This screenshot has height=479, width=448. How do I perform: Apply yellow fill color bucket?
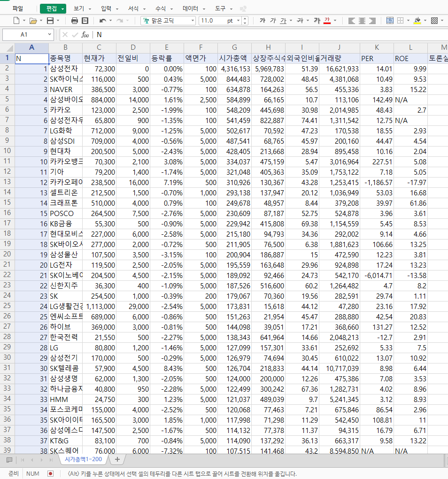(417, 21)
